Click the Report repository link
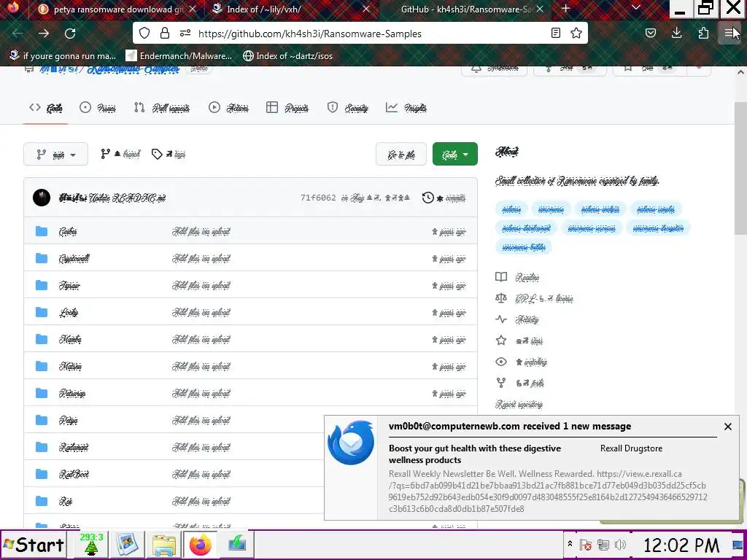This screenshot has width=747, height=560. (x=519, y=404)
